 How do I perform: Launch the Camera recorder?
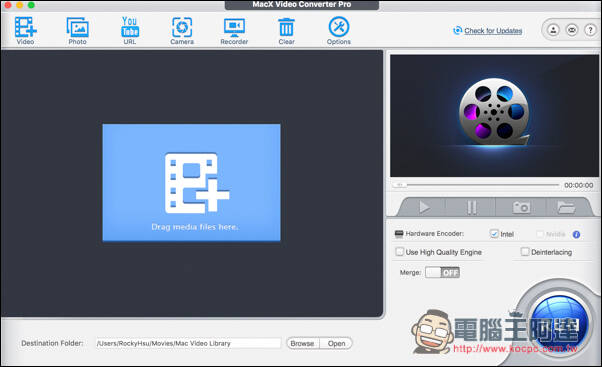click(182, 31)
